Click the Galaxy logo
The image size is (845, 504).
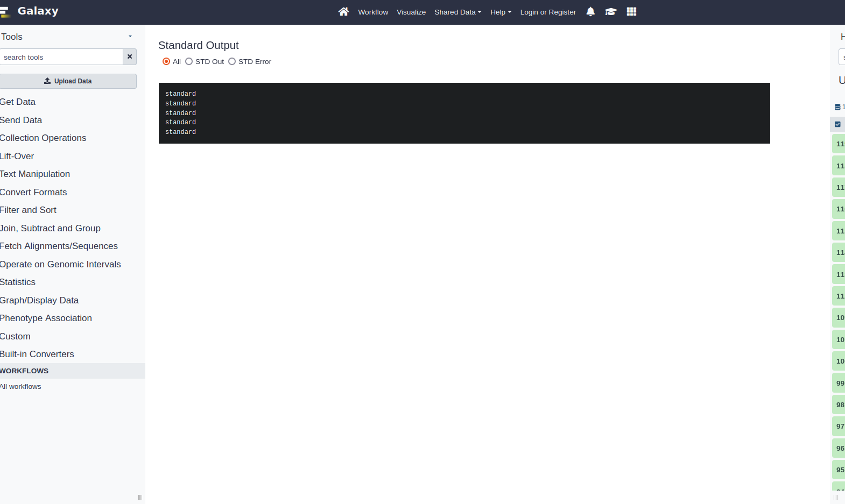[x=30, y=11]
